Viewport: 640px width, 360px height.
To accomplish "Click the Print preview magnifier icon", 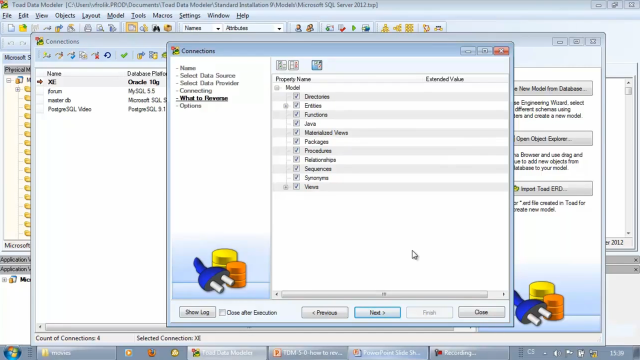I will tap(100, 28).
